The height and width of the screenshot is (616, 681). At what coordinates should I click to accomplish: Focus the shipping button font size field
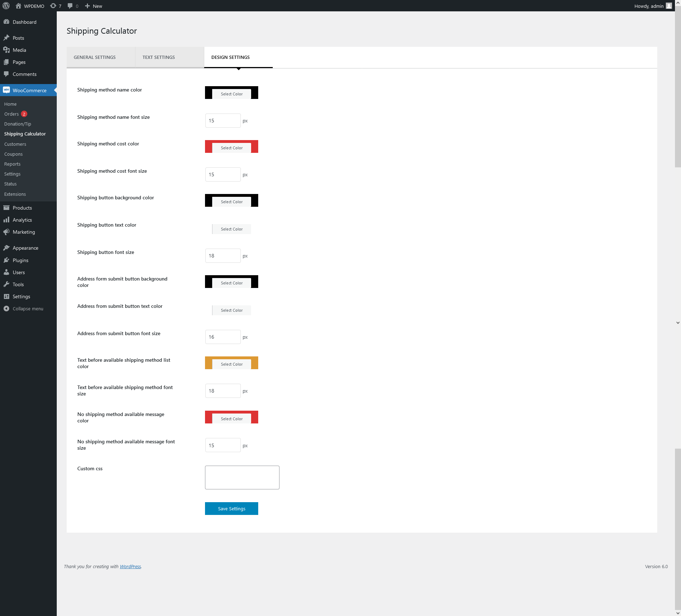tap(223, 256)
